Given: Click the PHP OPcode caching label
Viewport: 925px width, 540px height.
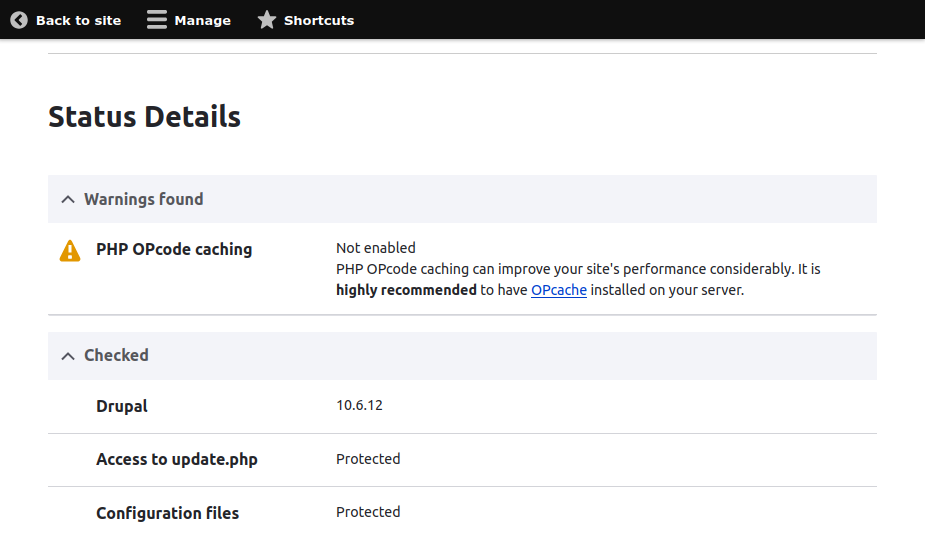Looking at the screenshot, I should (174, 250).
